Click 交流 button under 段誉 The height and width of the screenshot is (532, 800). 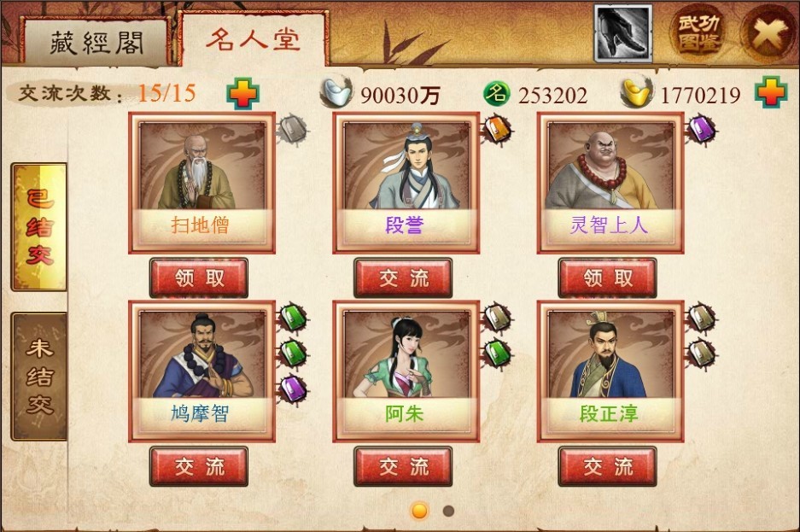[x=403, y=278]
